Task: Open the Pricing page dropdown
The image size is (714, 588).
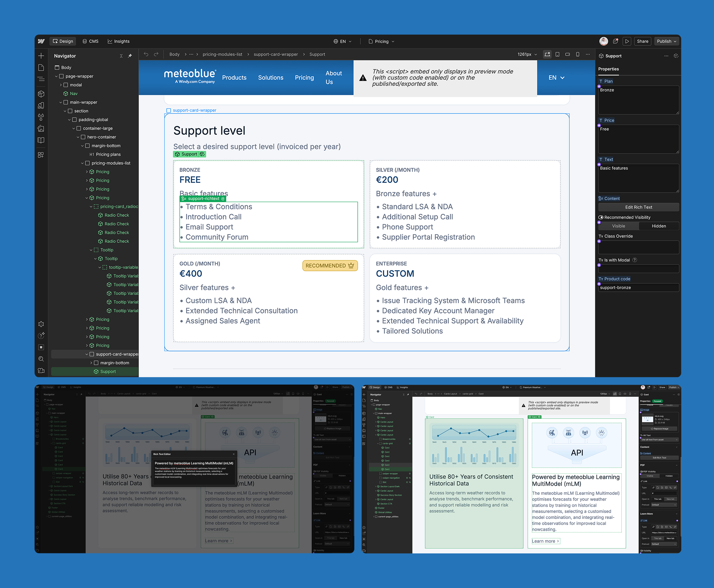Action: click(x=382, y=41)
